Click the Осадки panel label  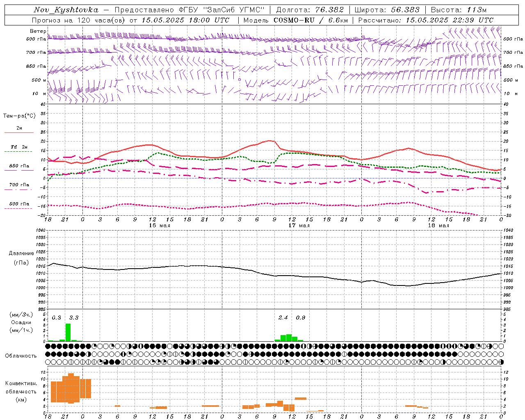(x=21, y=322)
